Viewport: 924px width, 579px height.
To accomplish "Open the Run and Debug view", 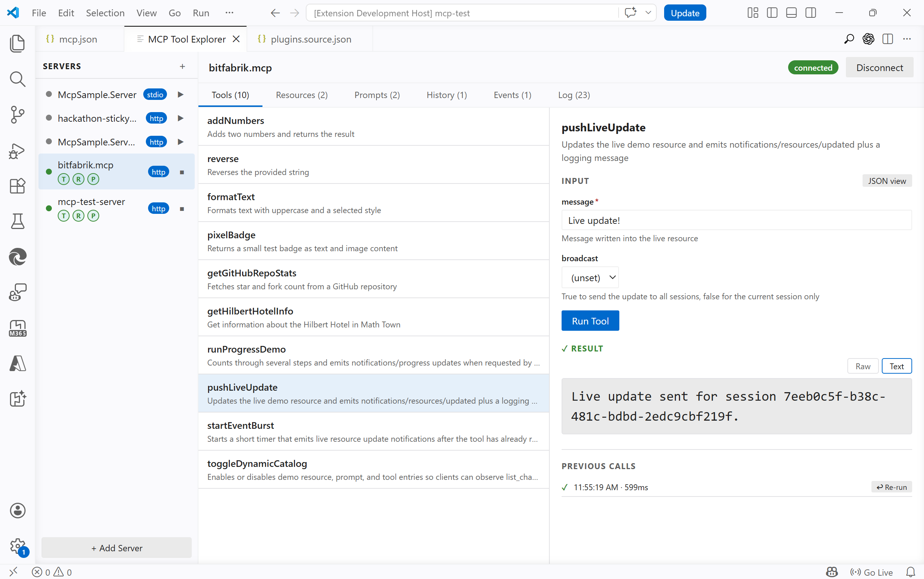I will coord(17,151).
